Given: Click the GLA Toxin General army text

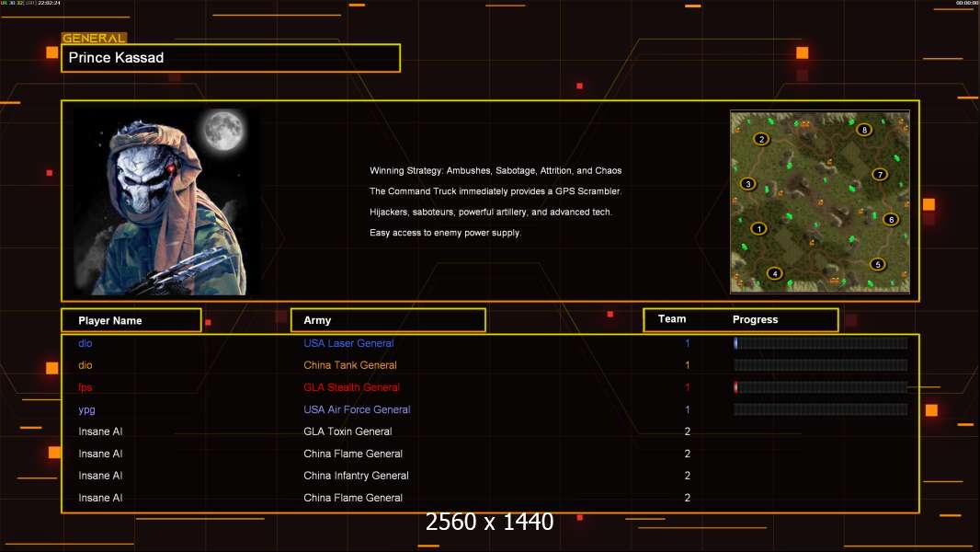Looking at the screenshot, I should coord(348,431).
